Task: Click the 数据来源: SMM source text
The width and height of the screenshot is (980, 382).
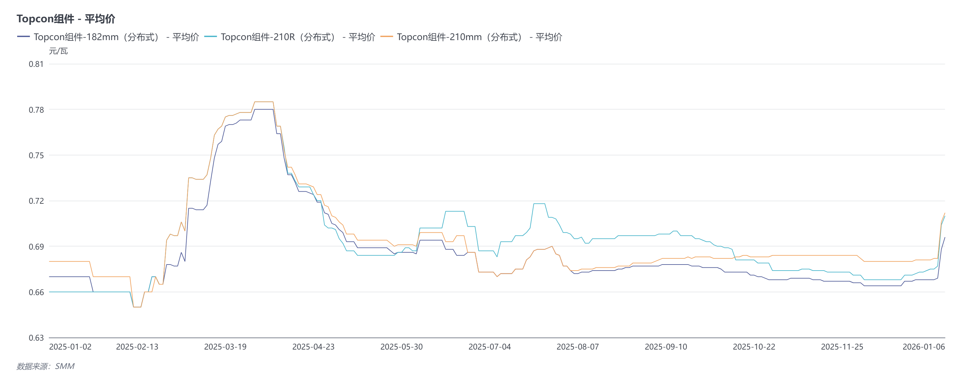Action: coord(46,366)
